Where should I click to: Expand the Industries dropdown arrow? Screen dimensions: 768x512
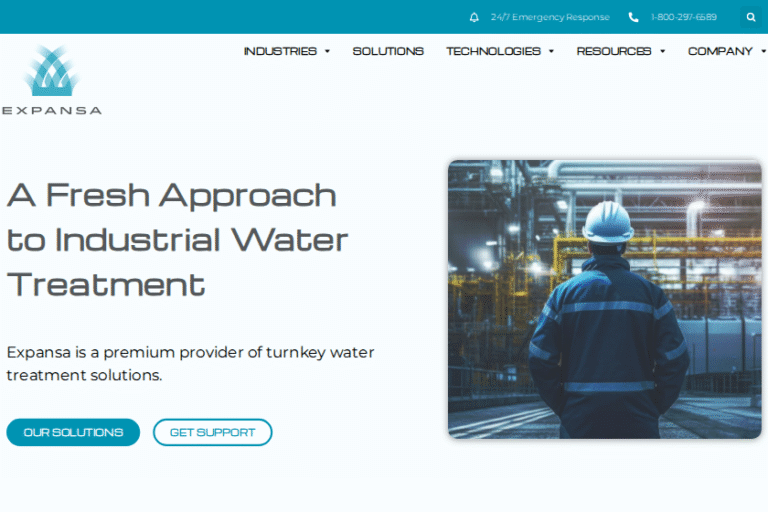click(327, 52)
